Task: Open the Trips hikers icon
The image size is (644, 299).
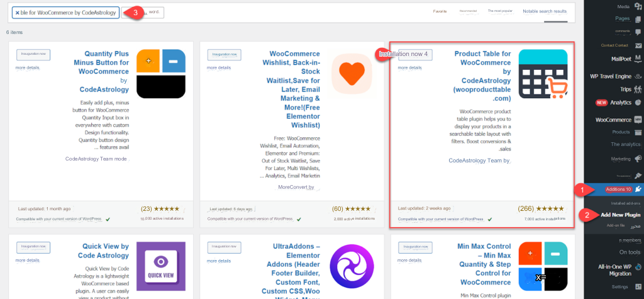Action: pyautogui.click(x=638, y=89)
